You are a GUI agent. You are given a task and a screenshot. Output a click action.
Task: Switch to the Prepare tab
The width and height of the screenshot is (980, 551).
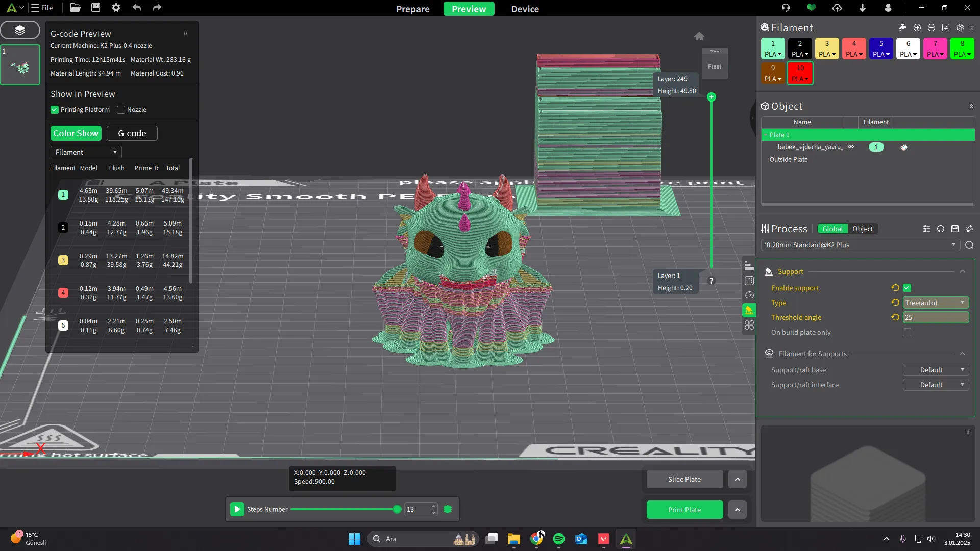(x=412, y=9)
